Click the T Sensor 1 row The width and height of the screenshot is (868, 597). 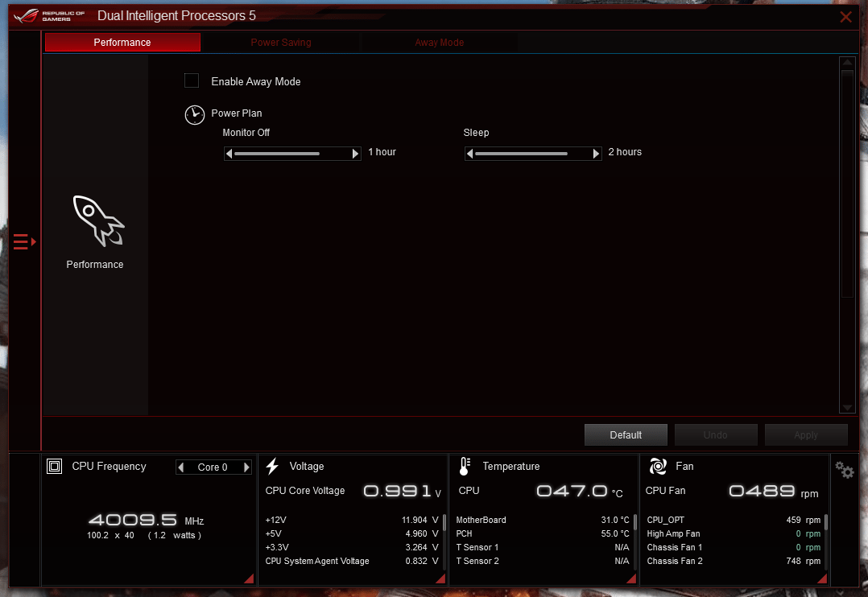coord(543,547)
